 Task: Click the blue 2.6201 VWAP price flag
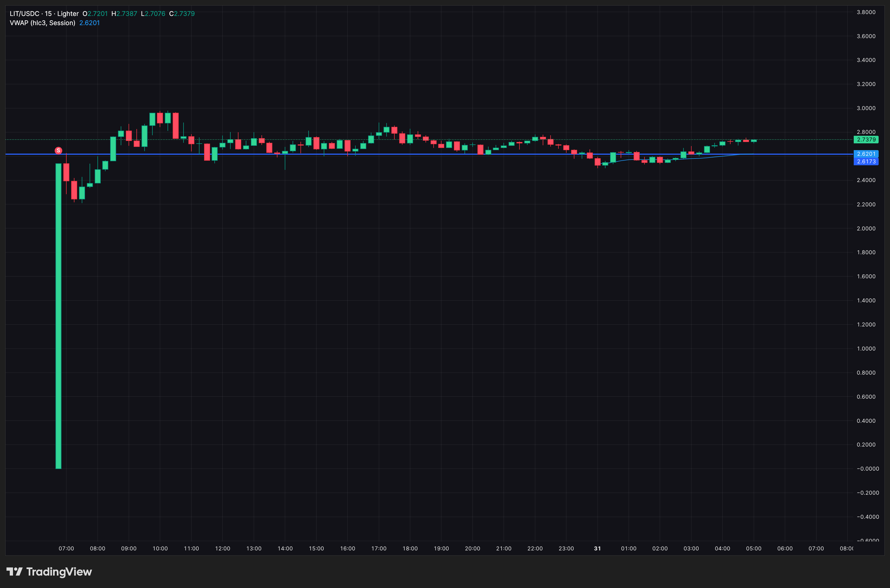coord(866,154)
